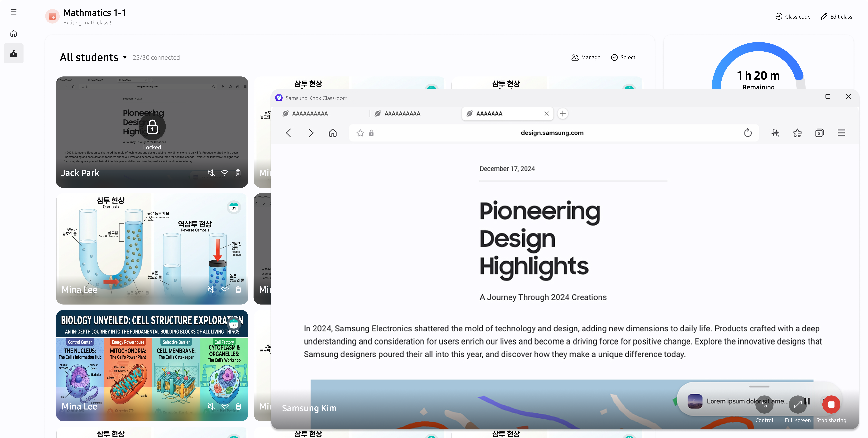This screenshot has width=868, height=438.
Task: Go back in the shared browser
Action: [288, 133]
